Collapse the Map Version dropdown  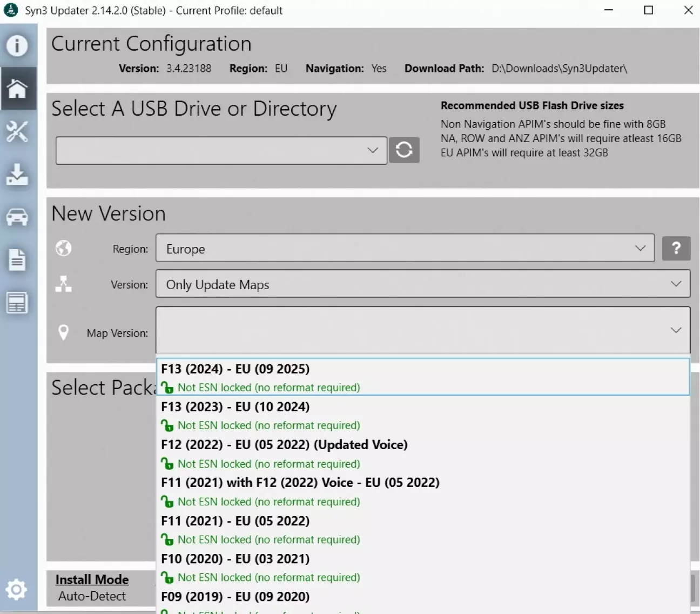tap(676, 330)
